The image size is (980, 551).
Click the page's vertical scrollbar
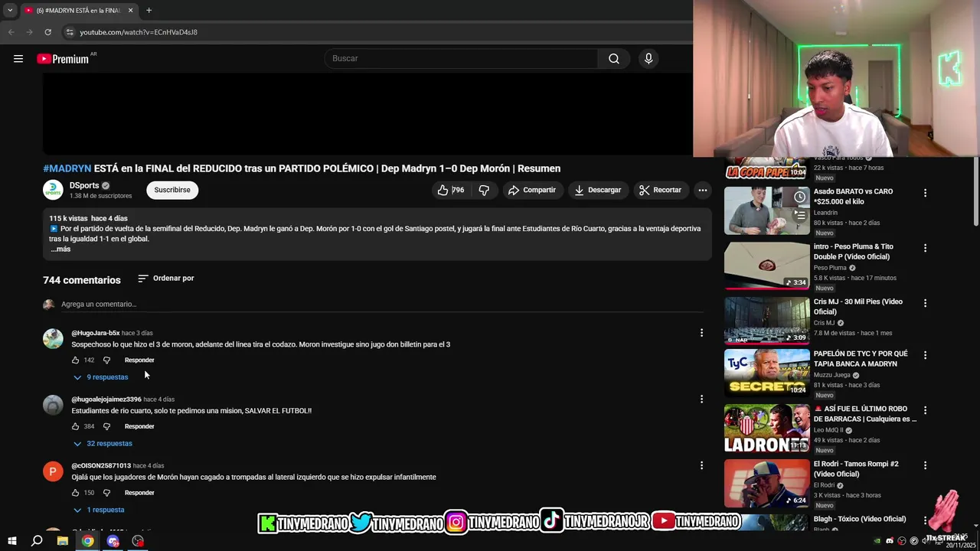coord(975,191)
